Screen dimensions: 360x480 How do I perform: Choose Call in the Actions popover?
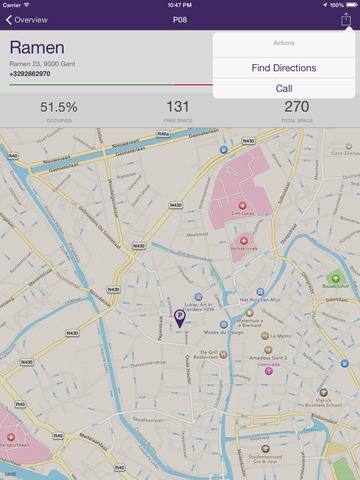tap(284, 89)
